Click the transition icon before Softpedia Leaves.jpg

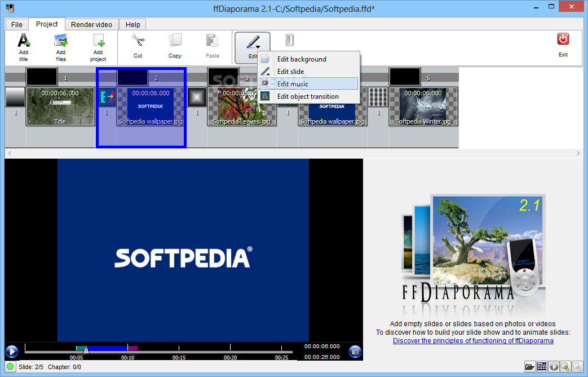coord(197,97)
